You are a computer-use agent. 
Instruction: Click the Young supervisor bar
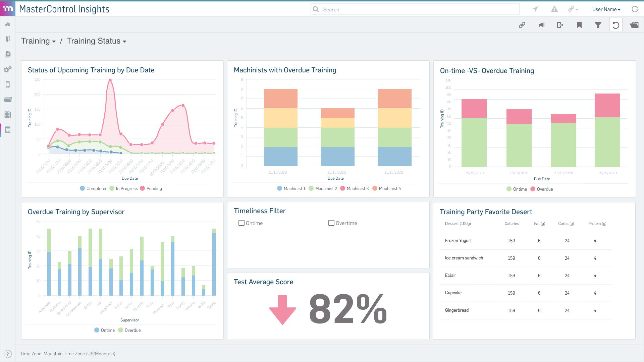(214, 262)
